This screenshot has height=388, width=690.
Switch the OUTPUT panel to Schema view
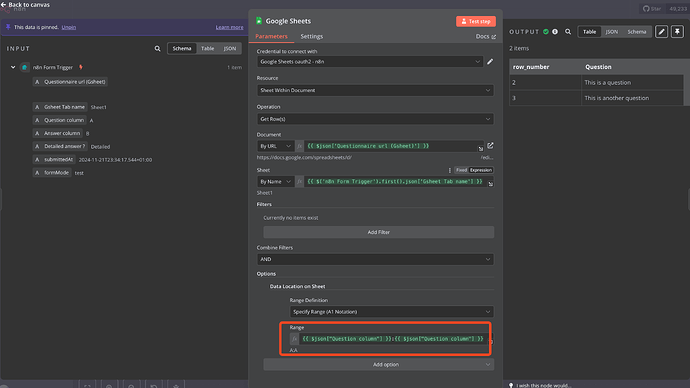pyautogui.click(x=636, y=32)
